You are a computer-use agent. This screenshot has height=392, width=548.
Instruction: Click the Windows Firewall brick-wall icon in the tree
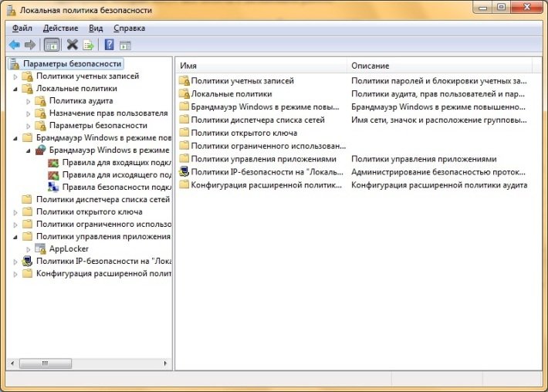(40, 150)
